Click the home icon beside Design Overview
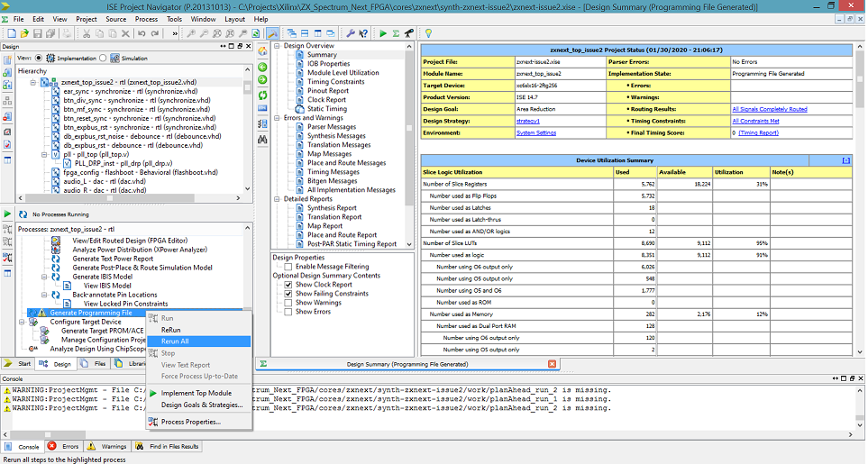Screen dimensions: 868x464 (263, 50)
